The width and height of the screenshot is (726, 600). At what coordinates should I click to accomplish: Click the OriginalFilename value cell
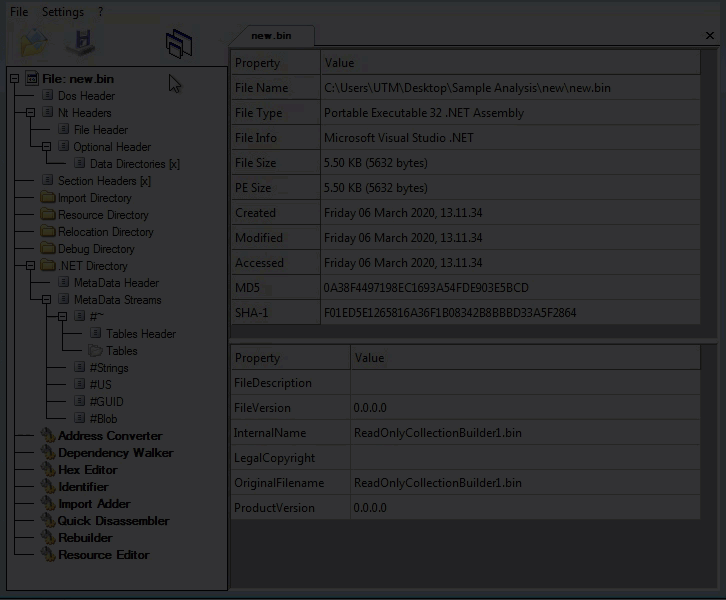tap(526, 483)
